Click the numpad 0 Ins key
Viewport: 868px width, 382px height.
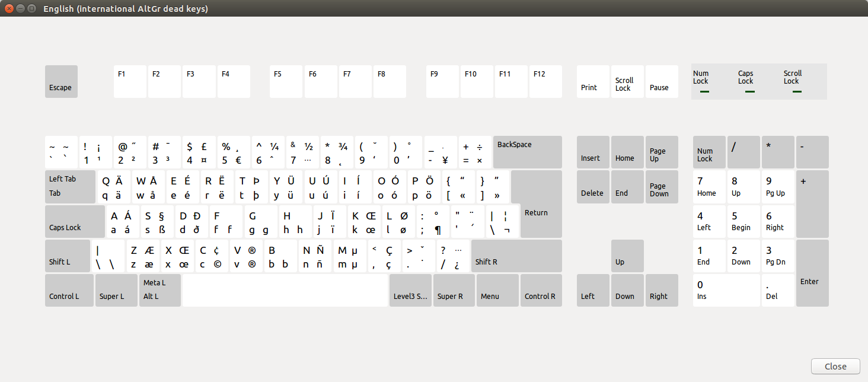coord(726,290)
